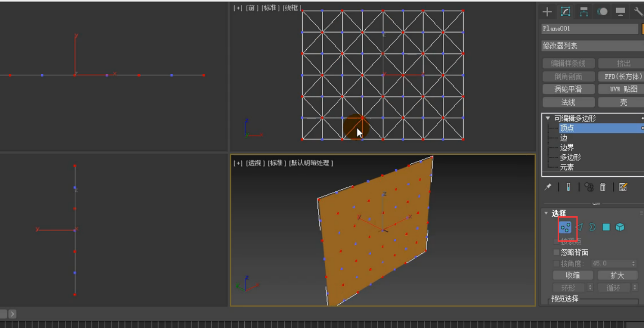
Task: Click the 扩大 grow selection button
Action: click(617, 275)
